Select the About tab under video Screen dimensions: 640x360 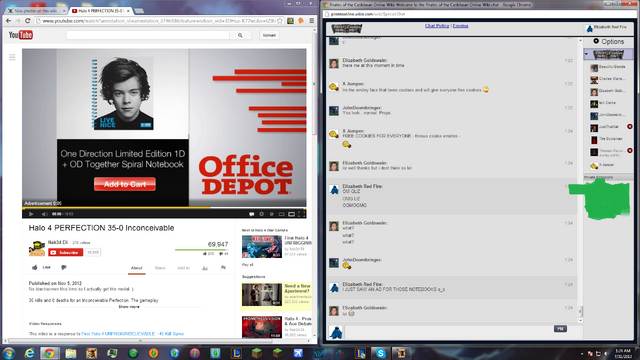pyautogui.click(x=137, y=268)
